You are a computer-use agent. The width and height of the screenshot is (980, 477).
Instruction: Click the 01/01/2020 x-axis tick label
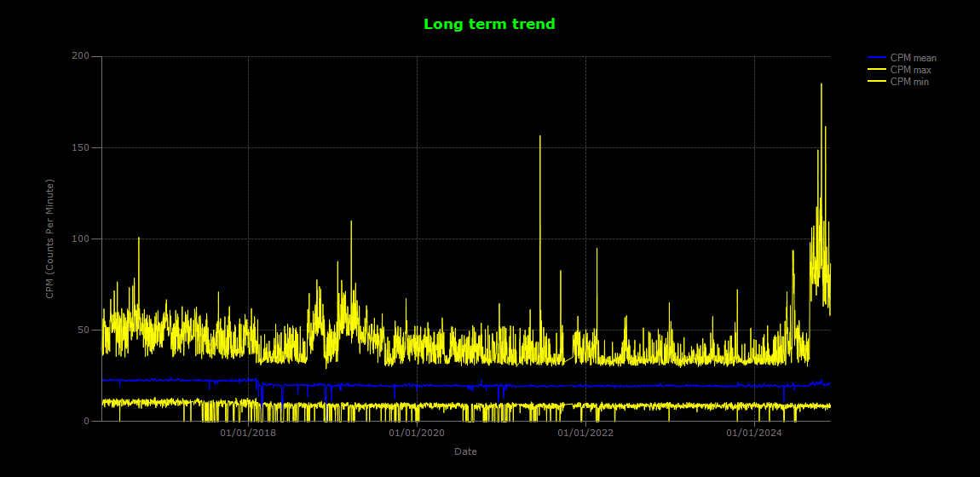pos(417,434)
